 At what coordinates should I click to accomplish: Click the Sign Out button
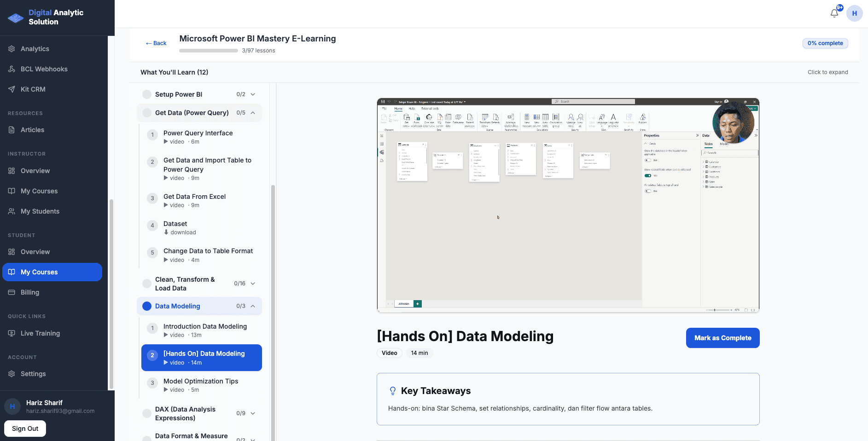pos(25,429)
